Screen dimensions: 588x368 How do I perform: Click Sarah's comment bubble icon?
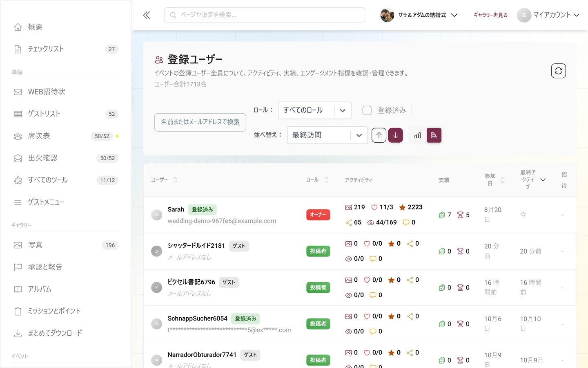point(406,223)
